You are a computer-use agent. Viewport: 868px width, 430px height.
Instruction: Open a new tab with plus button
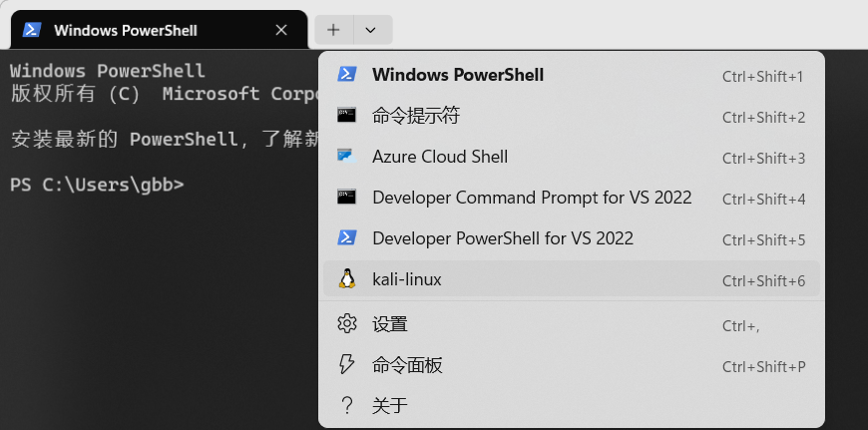333,30
